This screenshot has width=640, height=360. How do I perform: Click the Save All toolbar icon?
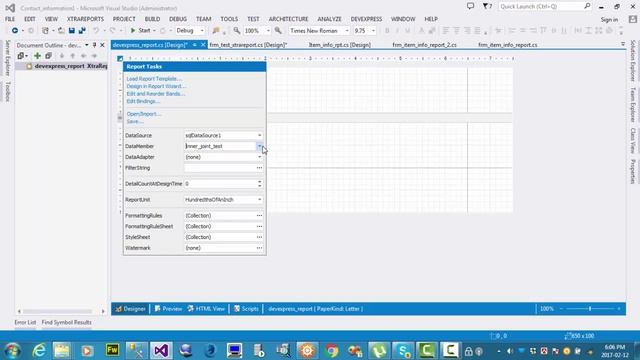click(82, 31)
